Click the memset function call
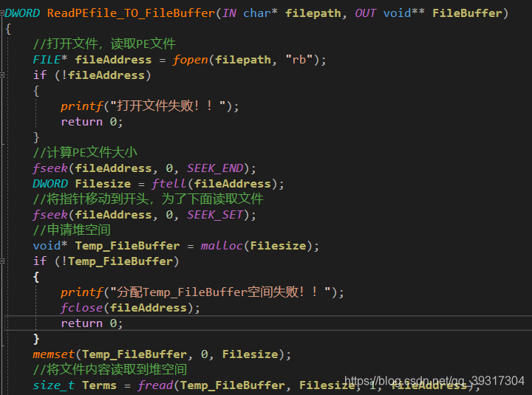This screenshot has height=395, width=532. point(54,354)
